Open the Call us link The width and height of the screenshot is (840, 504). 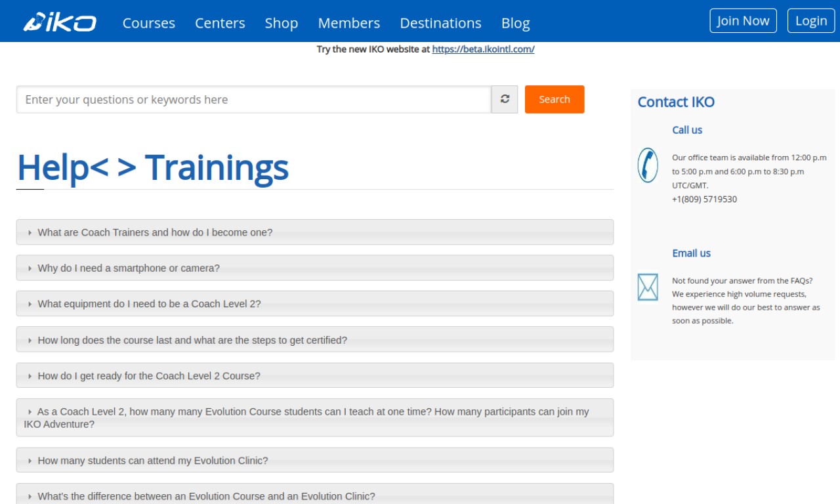pos(687,130)
